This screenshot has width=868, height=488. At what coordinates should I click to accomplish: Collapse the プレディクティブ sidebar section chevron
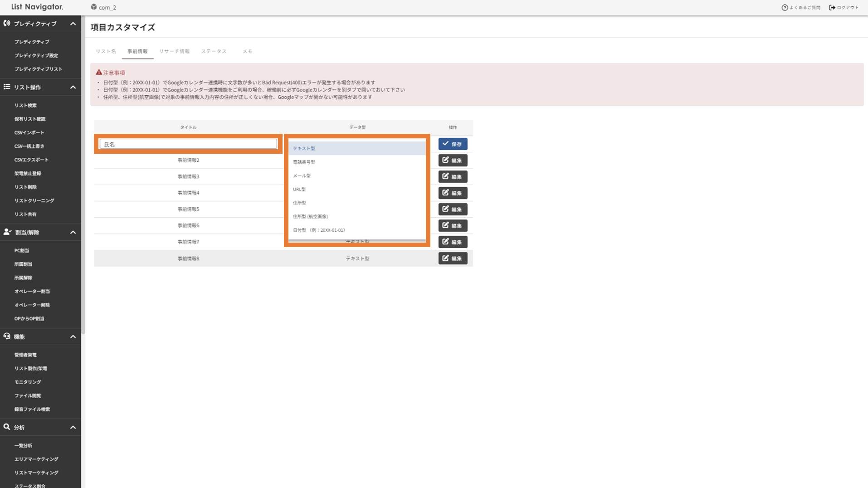point(73,24)
